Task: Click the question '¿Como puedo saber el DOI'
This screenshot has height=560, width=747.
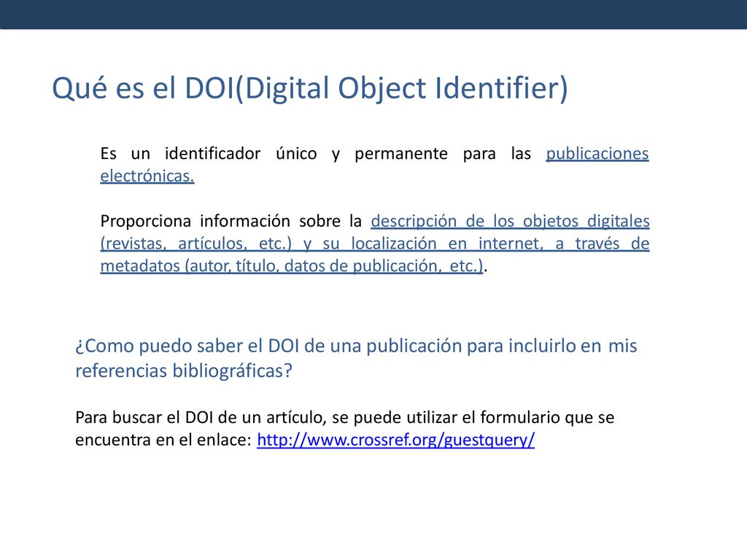Action: click(x=187, y=346)
